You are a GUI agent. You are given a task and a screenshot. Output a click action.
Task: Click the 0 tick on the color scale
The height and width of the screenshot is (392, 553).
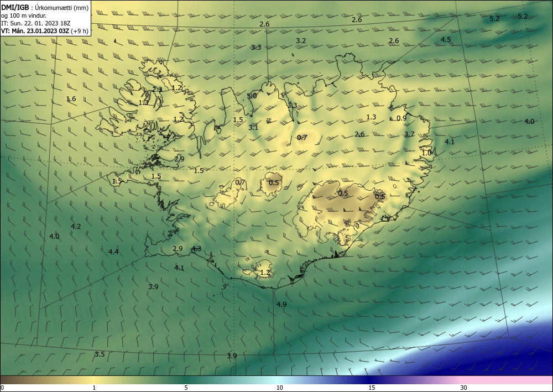point(2,388)
